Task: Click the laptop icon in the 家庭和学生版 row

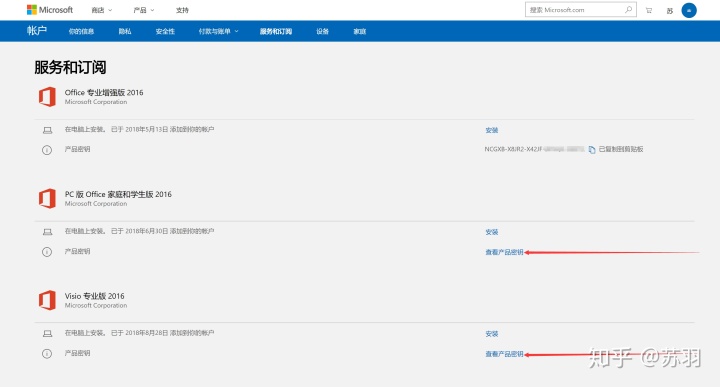Action: [47, 232]
